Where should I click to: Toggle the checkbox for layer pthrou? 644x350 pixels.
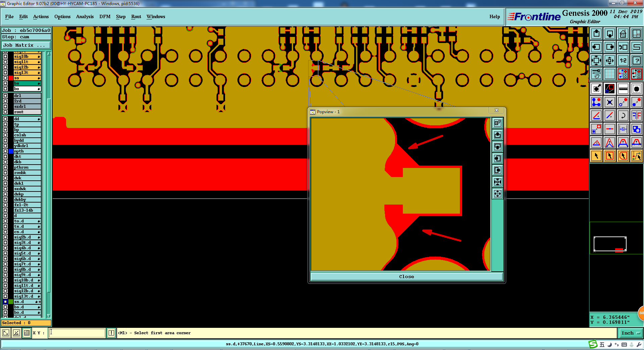(5, 167)
